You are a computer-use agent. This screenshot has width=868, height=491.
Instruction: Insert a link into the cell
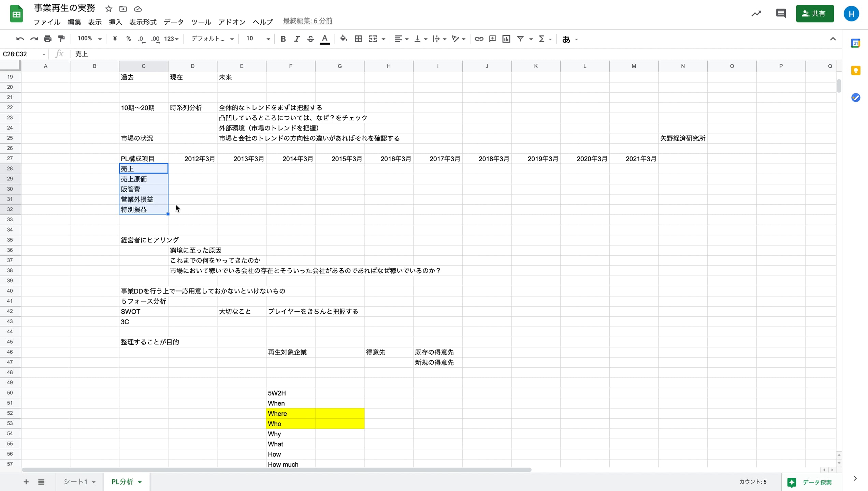coord(479,39)
